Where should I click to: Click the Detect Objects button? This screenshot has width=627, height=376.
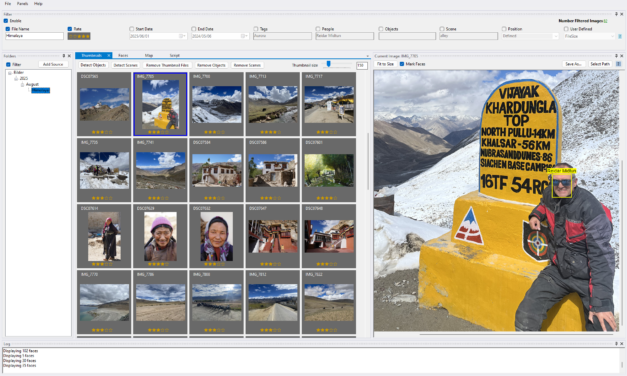[93, 65]
